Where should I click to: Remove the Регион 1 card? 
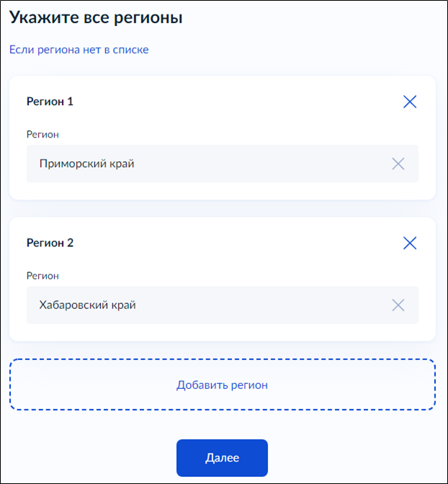tap(410, 102)
